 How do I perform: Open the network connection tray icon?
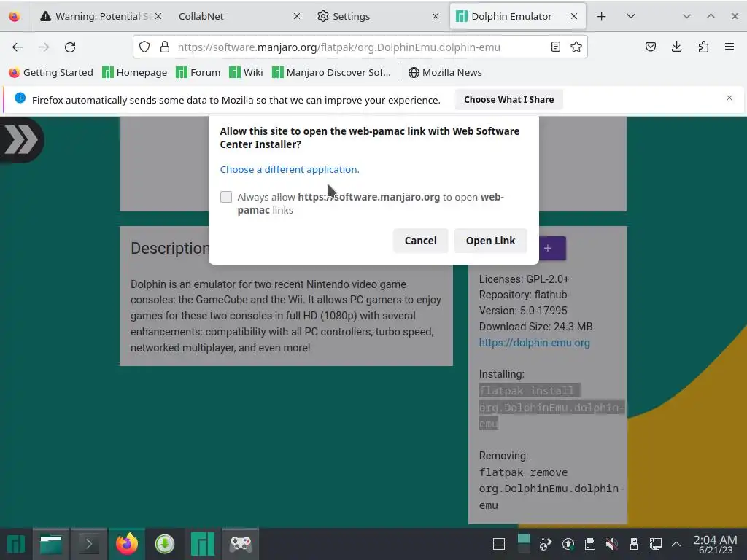coord(656,544)
